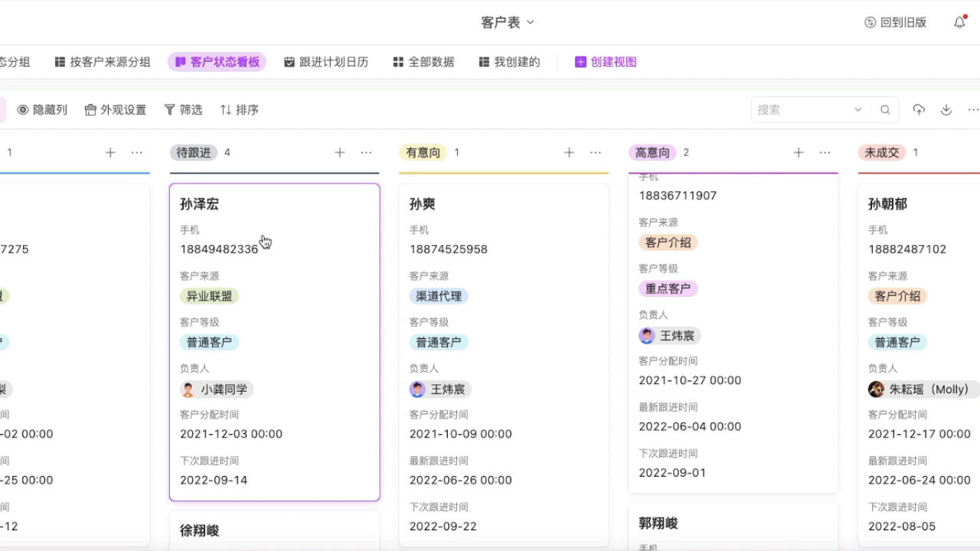
Task: Click the search magnifier icon
Action: pos(885,110)
